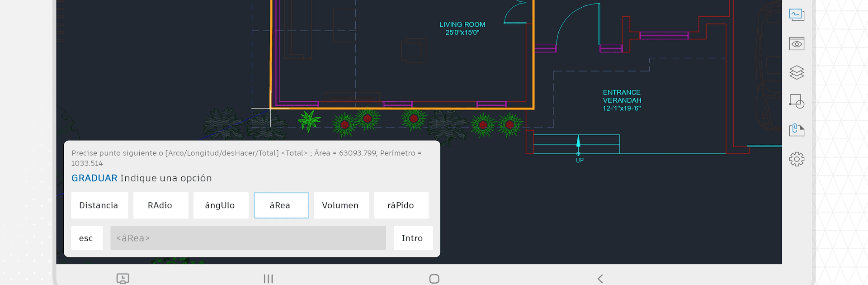The image size is (868, 285).
Task: Focus the <áRea> command input field
Action: click(248, 238)
